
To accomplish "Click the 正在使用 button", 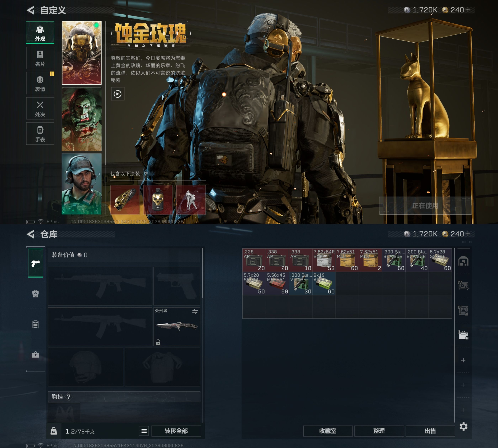I will pos(425,206).
